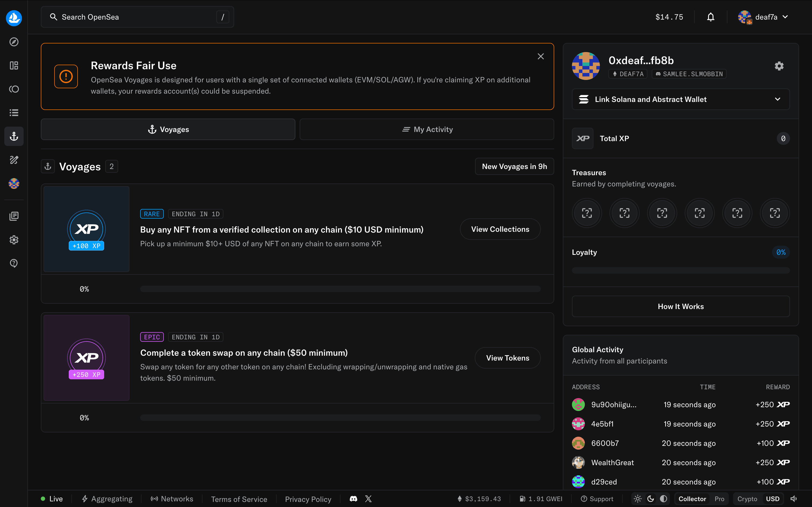Click the notifications bell icon
This screenshot has width=812, height=507.
click(x=710, y=17)
